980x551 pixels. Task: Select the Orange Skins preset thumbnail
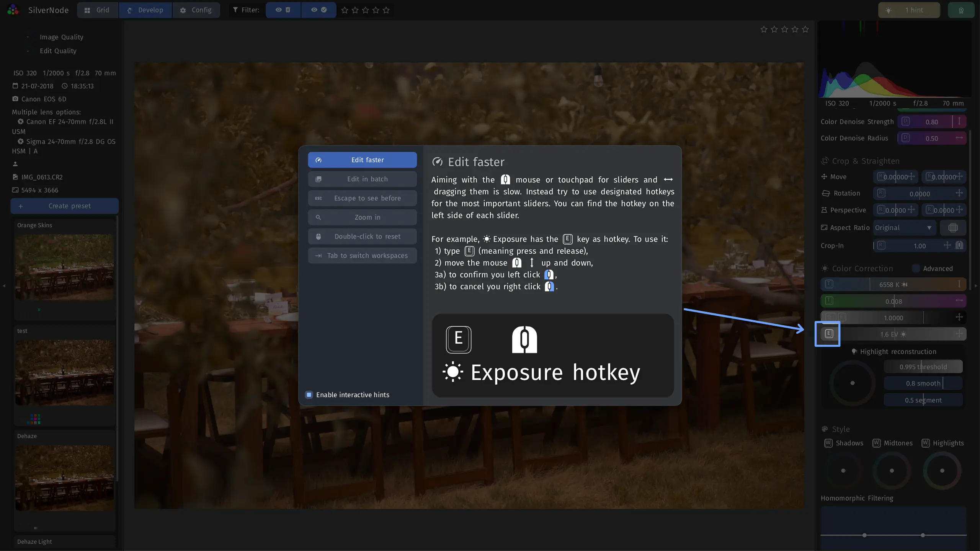(65, 267)
